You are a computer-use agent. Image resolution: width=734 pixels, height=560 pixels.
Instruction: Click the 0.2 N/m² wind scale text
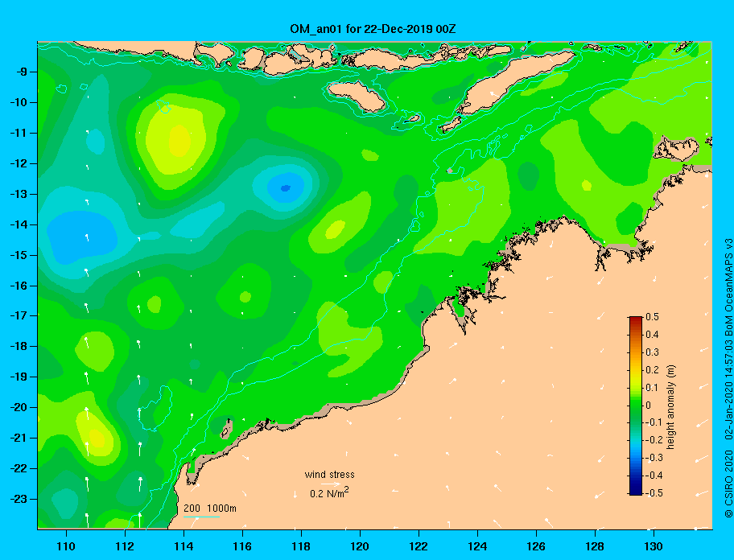[329, 492]
